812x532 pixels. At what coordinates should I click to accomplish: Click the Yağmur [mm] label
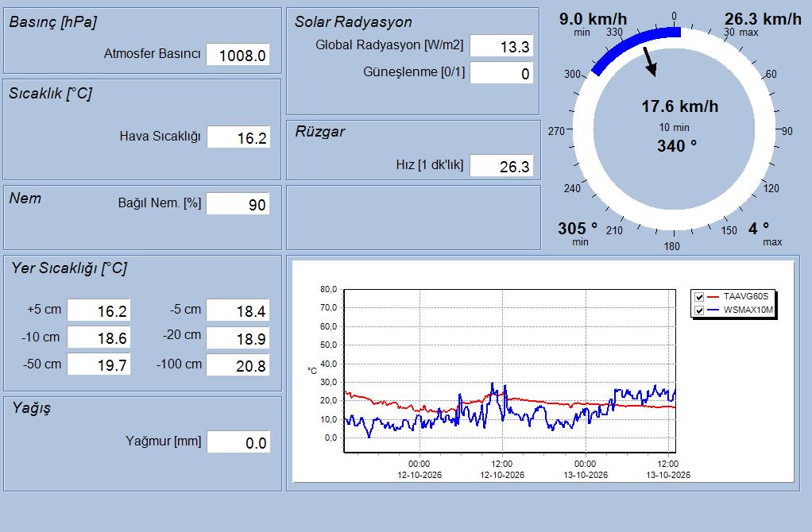(x=163, y=441)
